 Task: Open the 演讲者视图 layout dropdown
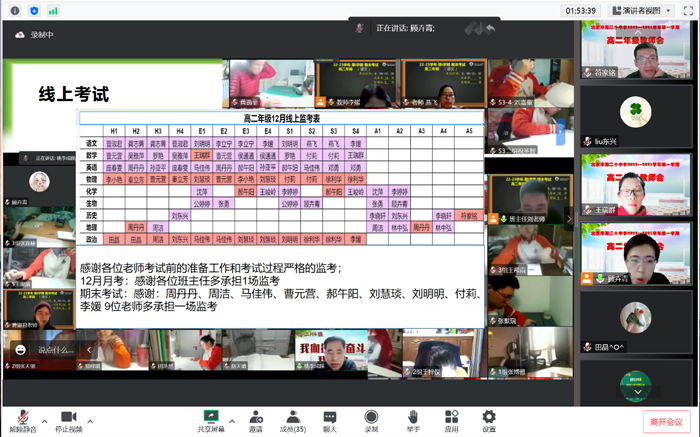pos(641,11)
